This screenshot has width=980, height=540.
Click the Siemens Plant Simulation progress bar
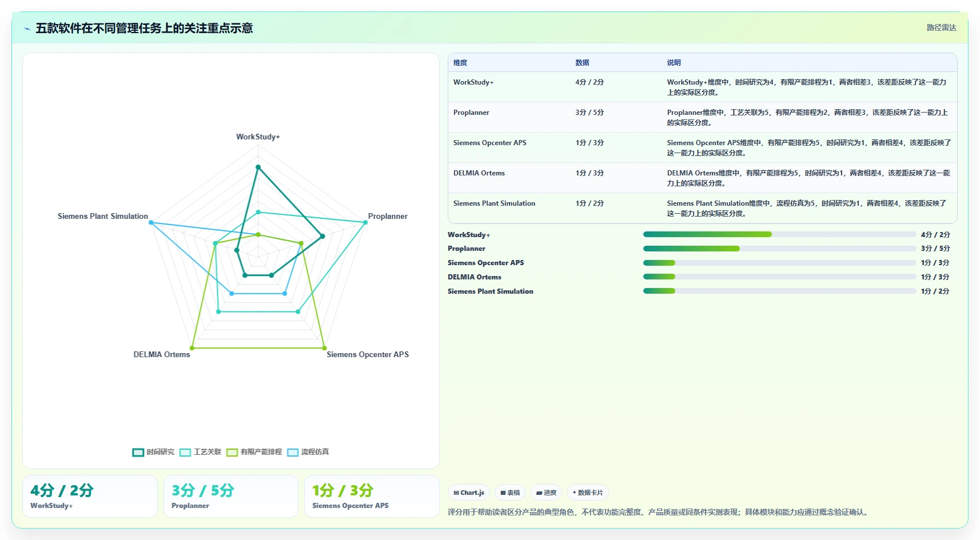779,291
